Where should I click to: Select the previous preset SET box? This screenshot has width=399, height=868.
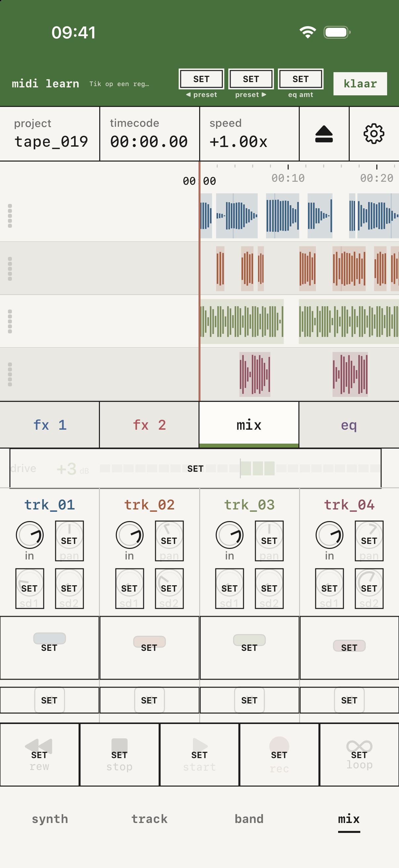tap(201, 79)
